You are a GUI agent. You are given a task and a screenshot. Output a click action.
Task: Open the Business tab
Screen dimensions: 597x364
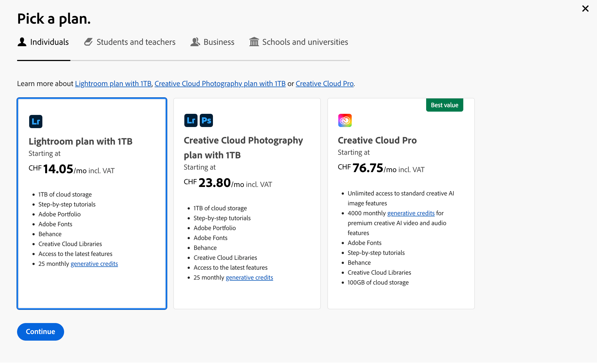point(219,42)
